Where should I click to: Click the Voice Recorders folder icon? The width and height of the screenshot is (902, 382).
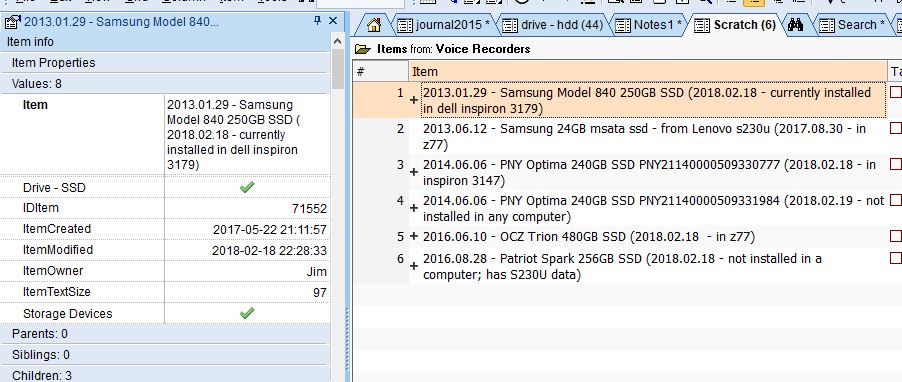point(362,49)
